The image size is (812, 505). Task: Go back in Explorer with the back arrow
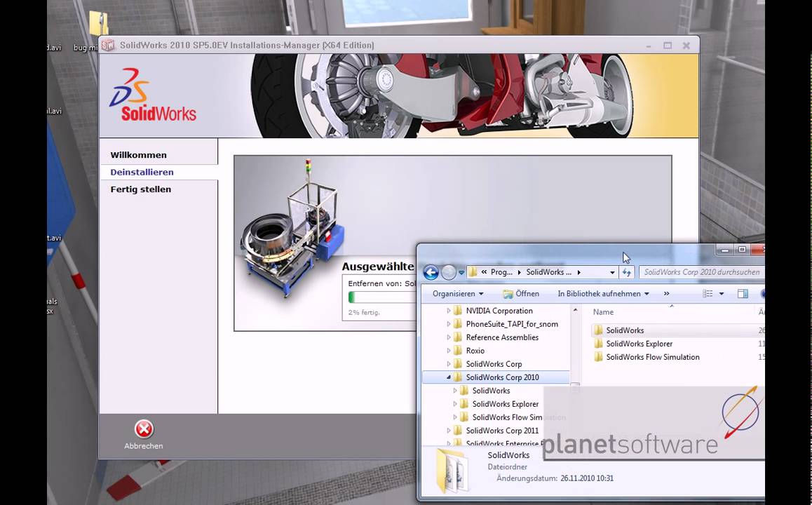coord(431,272)
